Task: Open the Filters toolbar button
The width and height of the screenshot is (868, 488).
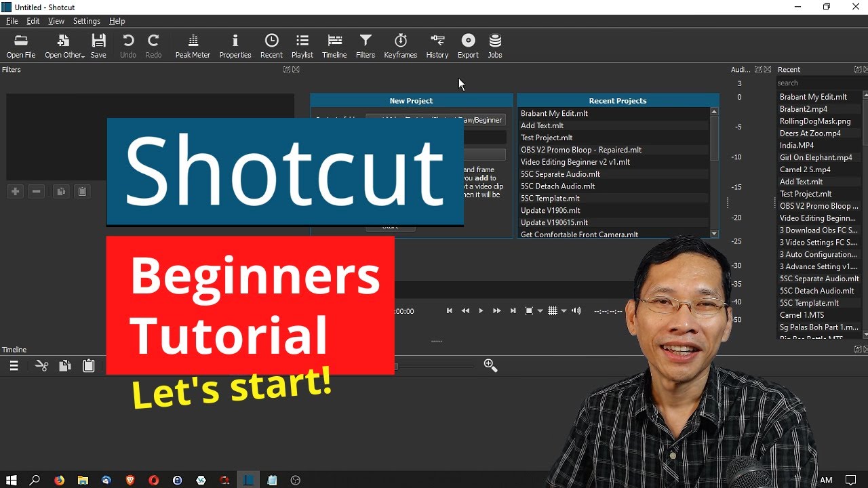Action: click(x=366, y=46)
